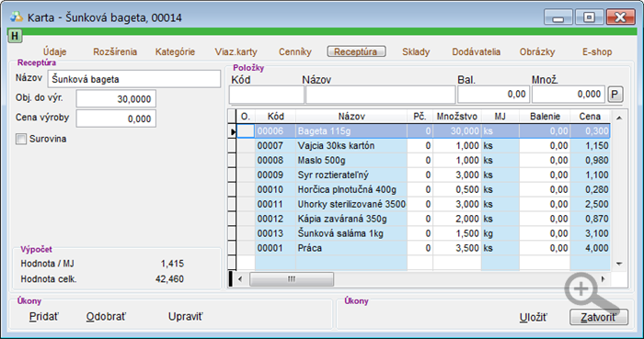Click the Obj. do výr. input field

pos(116,99)
